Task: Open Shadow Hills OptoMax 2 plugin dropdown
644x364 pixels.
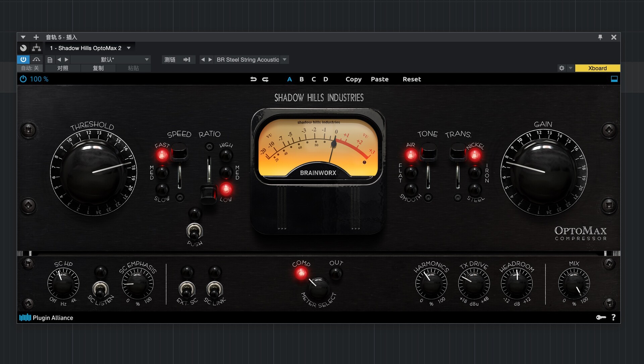Action: click(129, 48)
